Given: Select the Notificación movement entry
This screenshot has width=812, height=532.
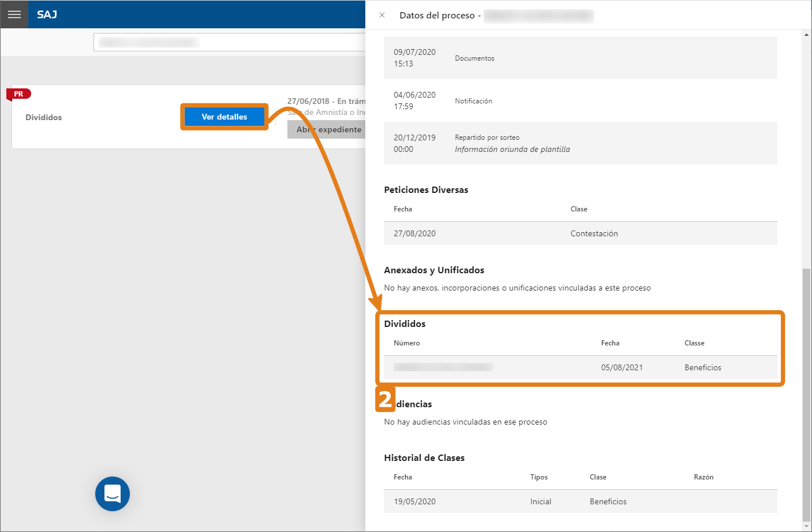Looking at the screenshot, I should (x=581, y=101).
